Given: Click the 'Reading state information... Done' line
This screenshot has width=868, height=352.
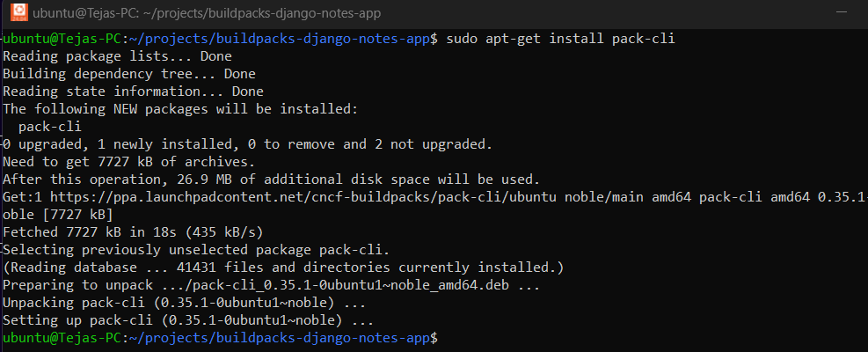Looking at the screenshot, I should point(133,92).
